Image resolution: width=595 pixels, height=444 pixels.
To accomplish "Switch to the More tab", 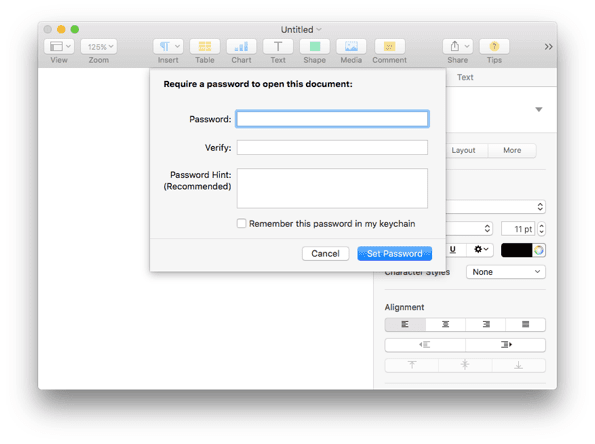I will coord(512,150).
